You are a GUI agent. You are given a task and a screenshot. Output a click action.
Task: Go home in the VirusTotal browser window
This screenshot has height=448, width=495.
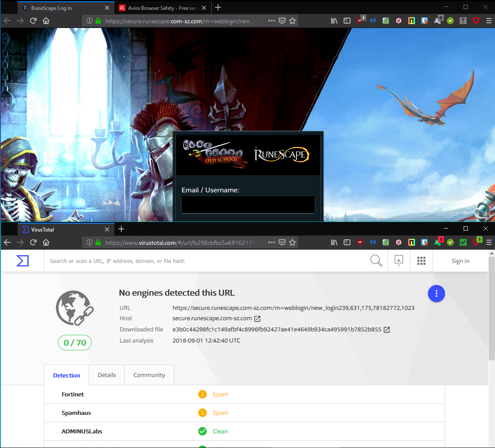pos(46,242)
